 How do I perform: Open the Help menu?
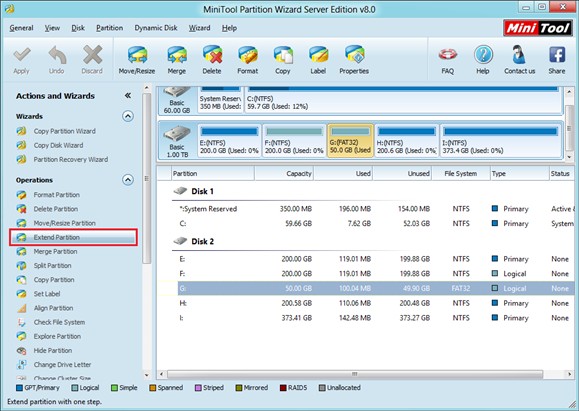229,28
